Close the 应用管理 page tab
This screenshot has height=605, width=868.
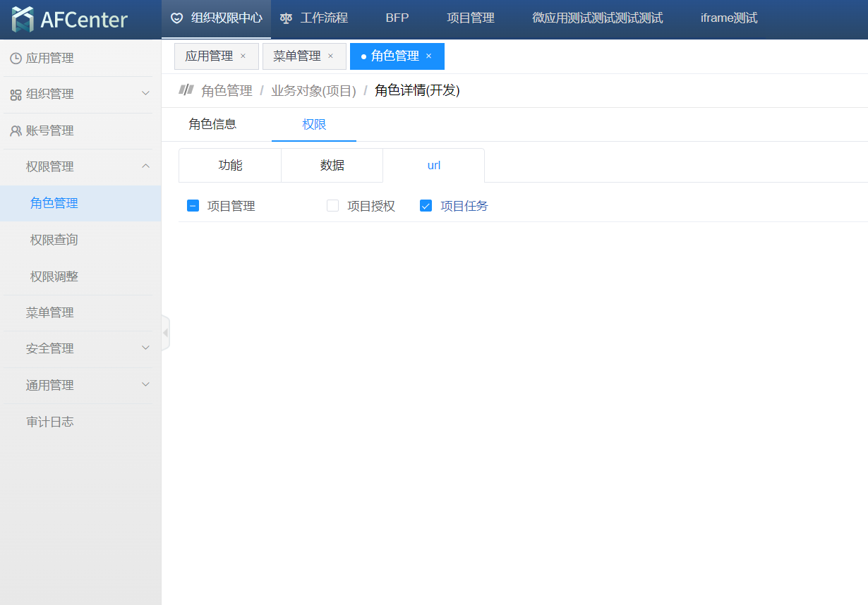tap(243, 56)
